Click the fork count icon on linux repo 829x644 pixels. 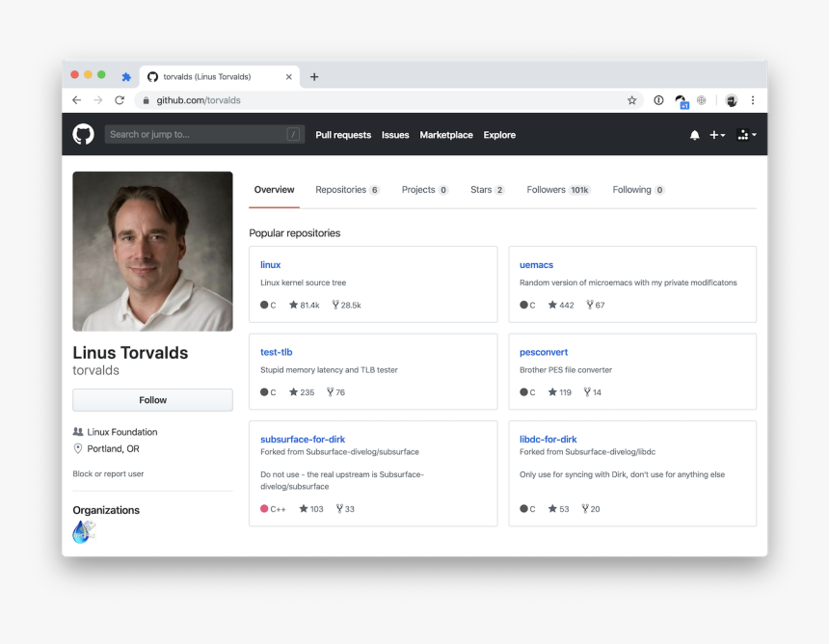point(335,305)
